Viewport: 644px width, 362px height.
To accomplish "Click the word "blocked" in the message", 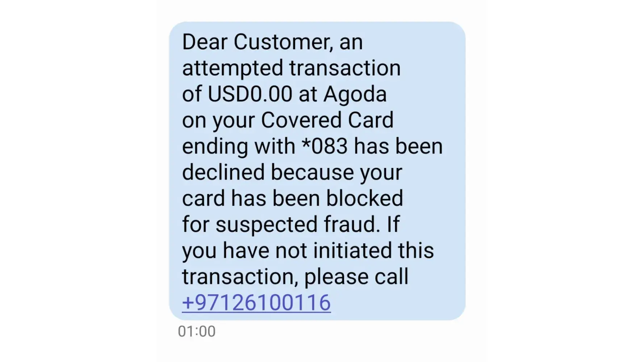I will tap(364, 198).
